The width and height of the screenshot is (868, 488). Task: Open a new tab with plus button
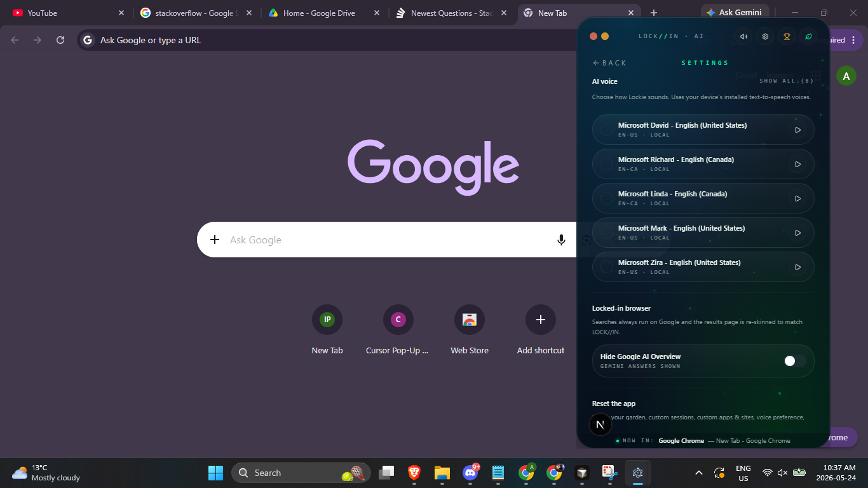tap(654, 13)
